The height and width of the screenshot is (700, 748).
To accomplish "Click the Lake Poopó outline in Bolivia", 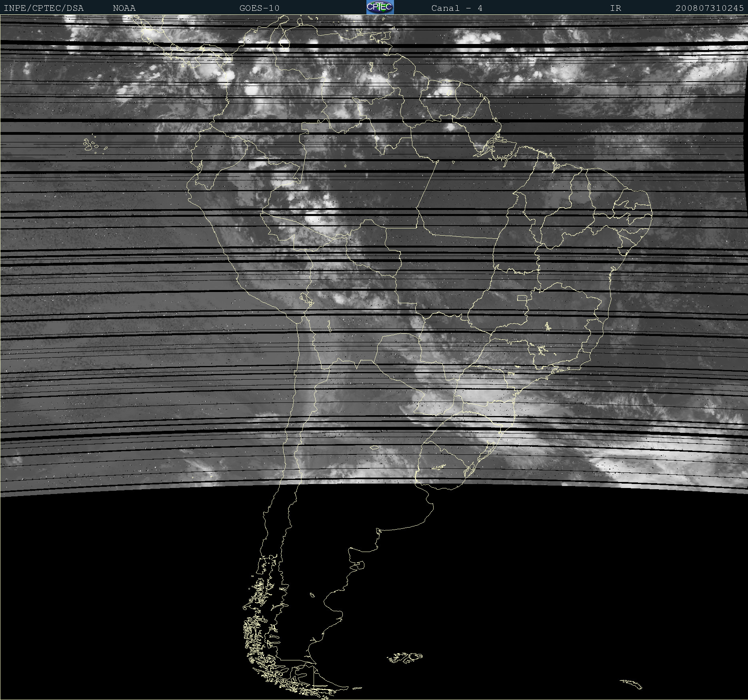I will click(x=329, y=326).
